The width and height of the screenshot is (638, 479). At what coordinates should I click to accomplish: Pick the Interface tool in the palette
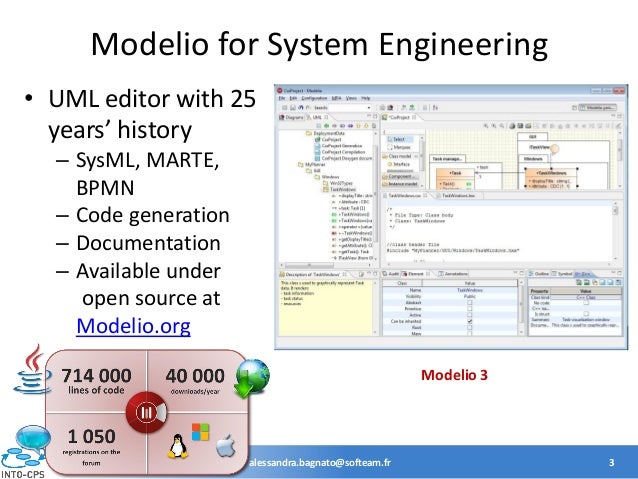point(399,164)
